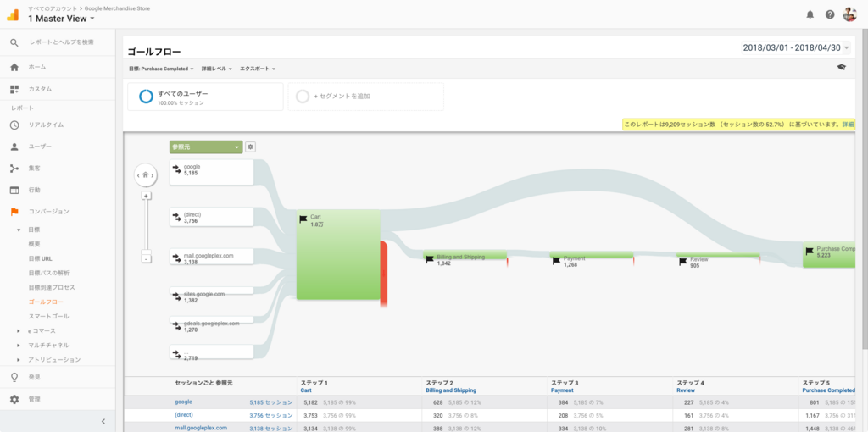Click the 管理 gear icon

tap(14, 399)
